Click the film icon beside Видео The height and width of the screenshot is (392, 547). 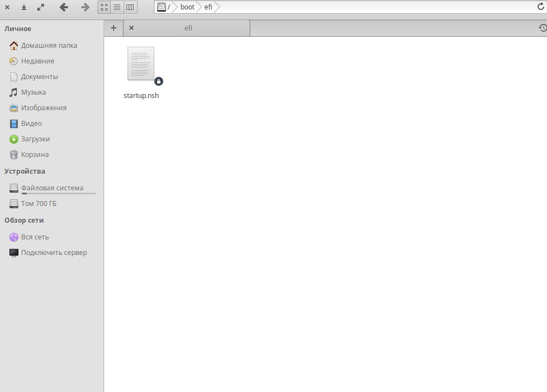tap(13, 124)
